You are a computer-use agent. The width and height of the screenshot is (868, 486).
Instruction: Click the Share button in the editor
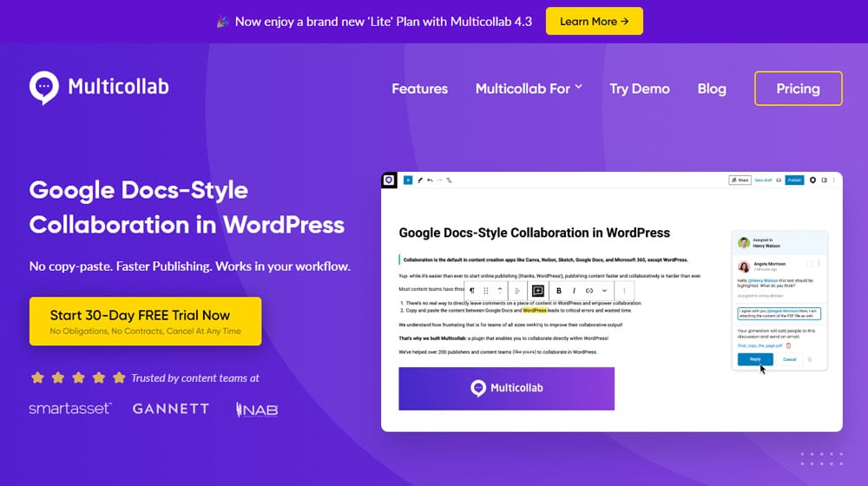coord(740,180)
